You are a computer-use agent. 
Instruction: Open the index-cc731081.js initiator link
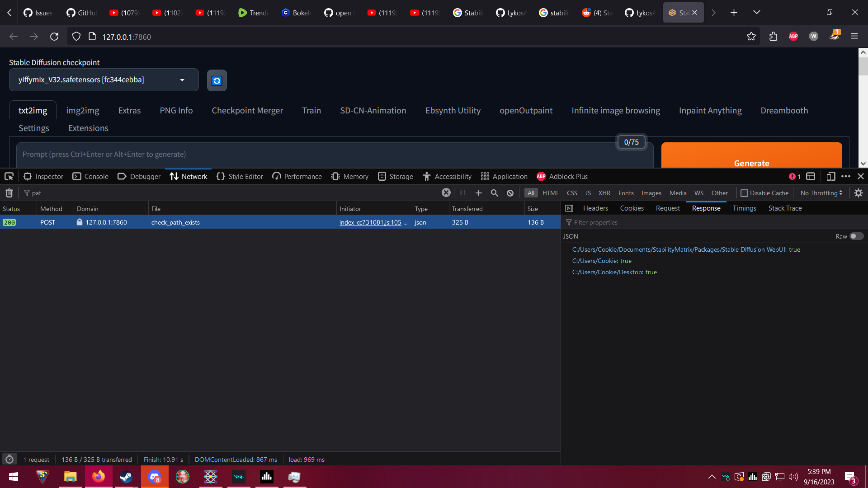pos(370,222)
